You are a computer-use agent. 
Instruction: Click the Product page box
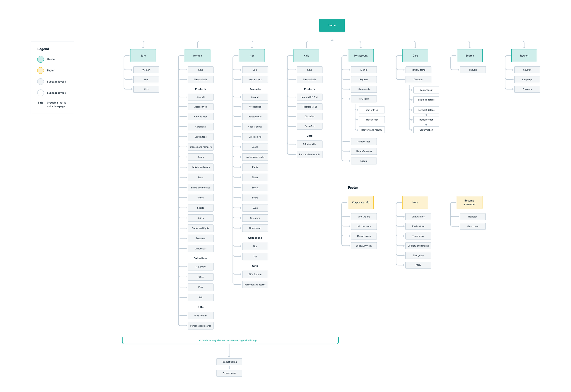point(229,373)
